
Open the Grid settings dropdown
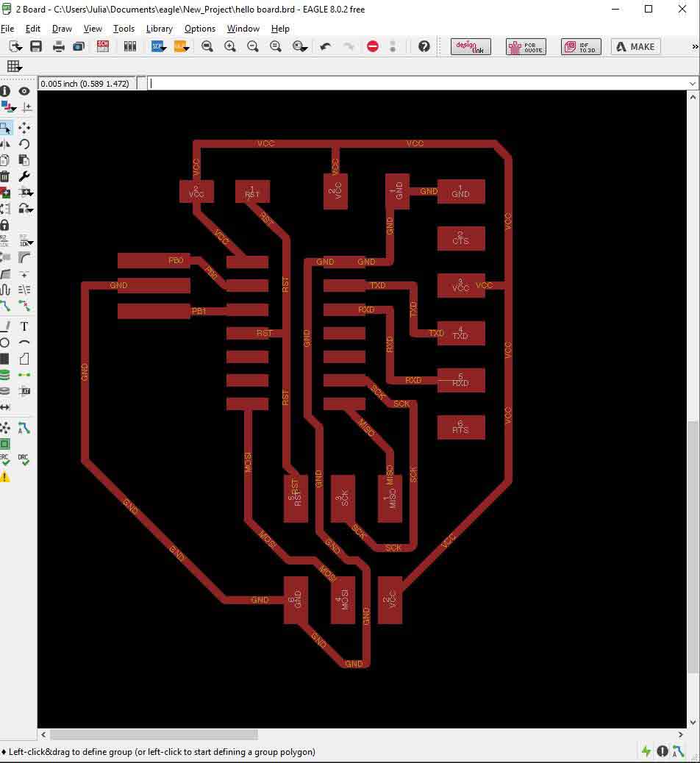14,66
